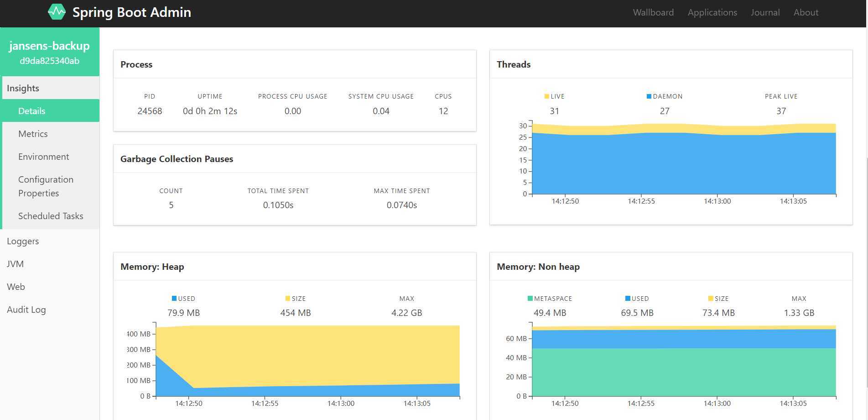Click the process CPU usage value 0.00
Screen dimensions: 868x420
[x=293, y=111]
